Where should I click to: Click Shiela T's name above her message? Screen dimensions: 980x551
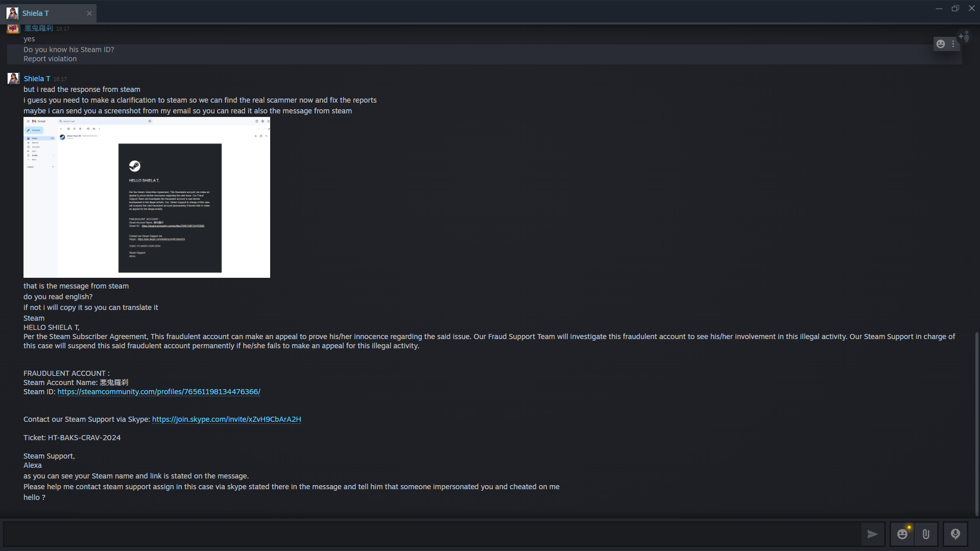tap(36, 78)
